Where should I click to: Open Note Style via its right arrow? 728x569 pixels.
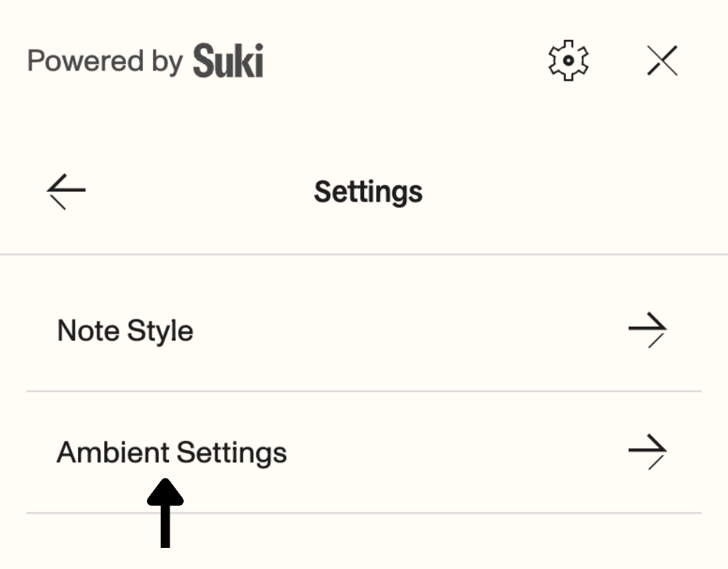(647, 331)
